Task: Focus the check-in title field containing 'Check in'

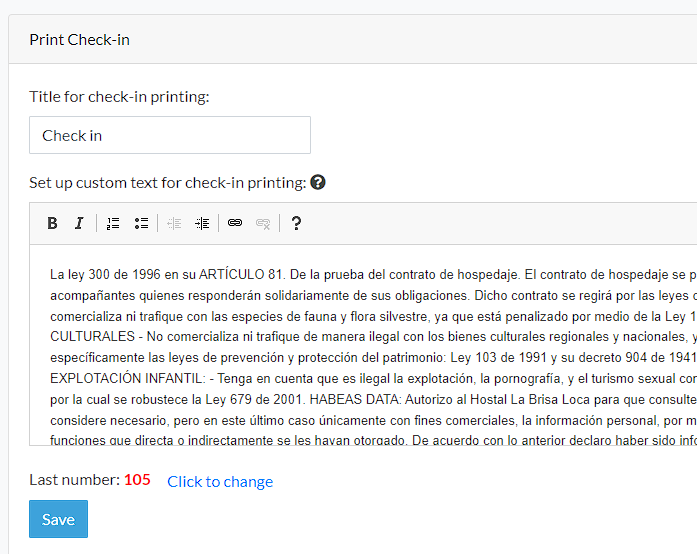Action: coord(170,135)
